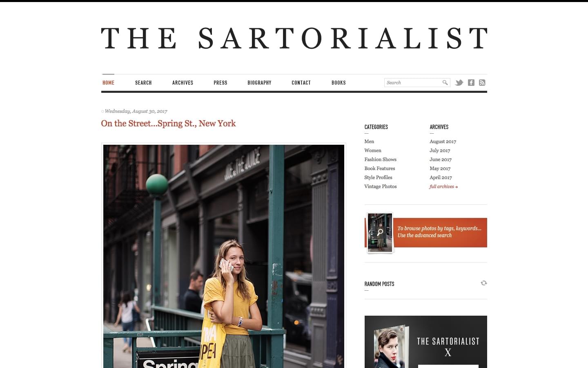Click The Sartorialist header logo
This screenshot has width=588, height=368.
tap(294, 38)
